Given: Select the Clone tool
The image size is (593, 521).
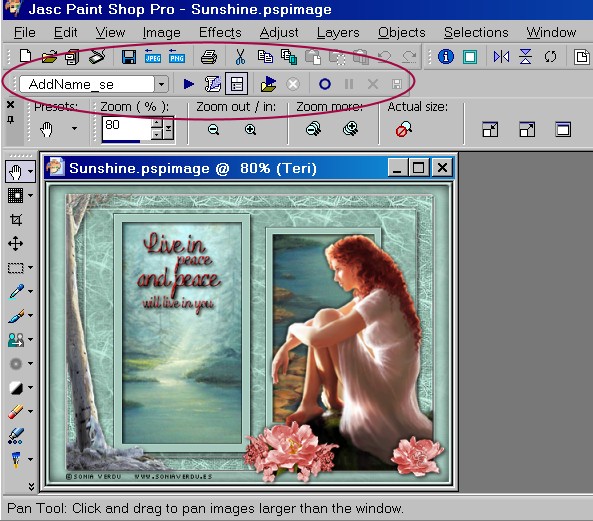Looking at the screenshot, I should point(16,340).
